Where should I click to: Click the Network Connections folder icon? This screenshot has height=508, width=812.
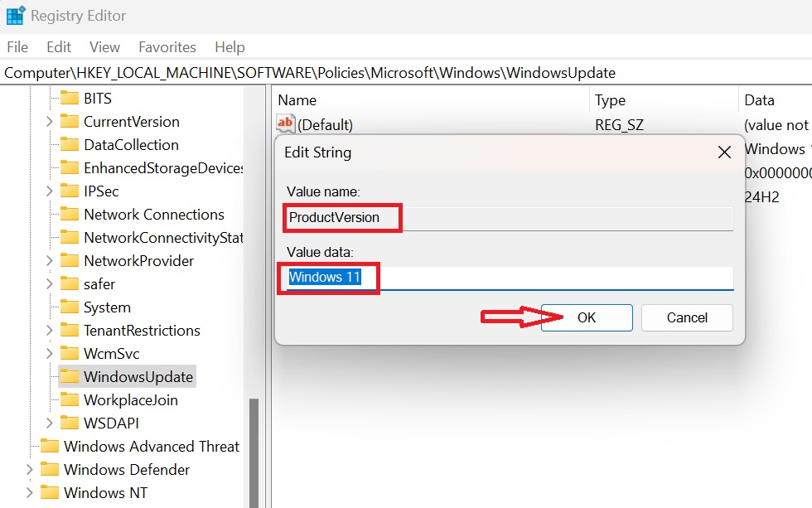tap(70, 214)
